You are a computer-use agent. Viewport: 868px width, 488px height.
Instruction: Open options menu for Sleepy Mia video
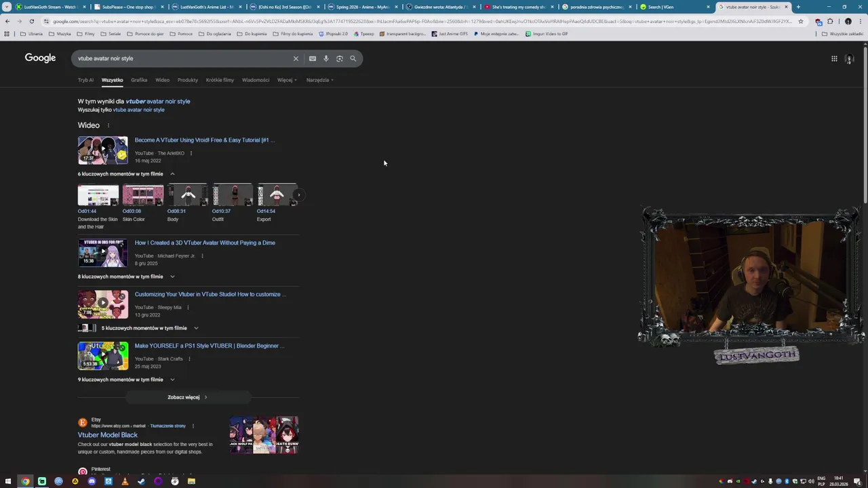188,308
